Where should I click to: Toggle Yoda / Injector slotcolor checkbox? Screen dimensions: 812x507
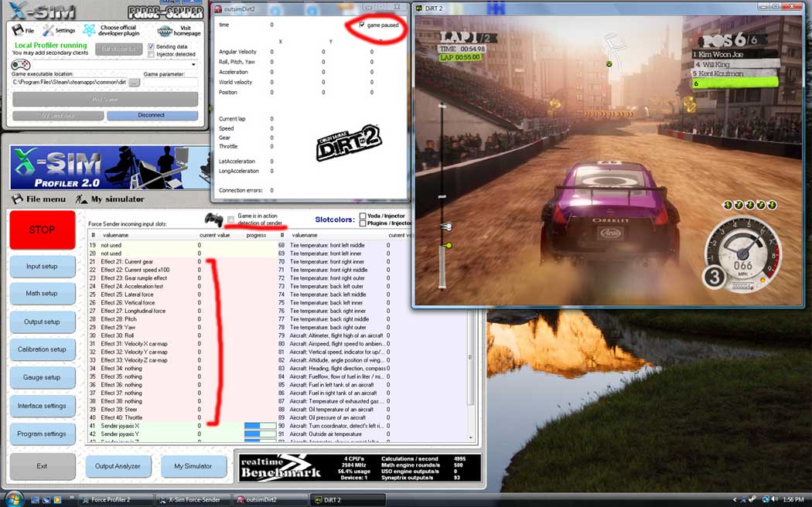[x=363, y=216]
